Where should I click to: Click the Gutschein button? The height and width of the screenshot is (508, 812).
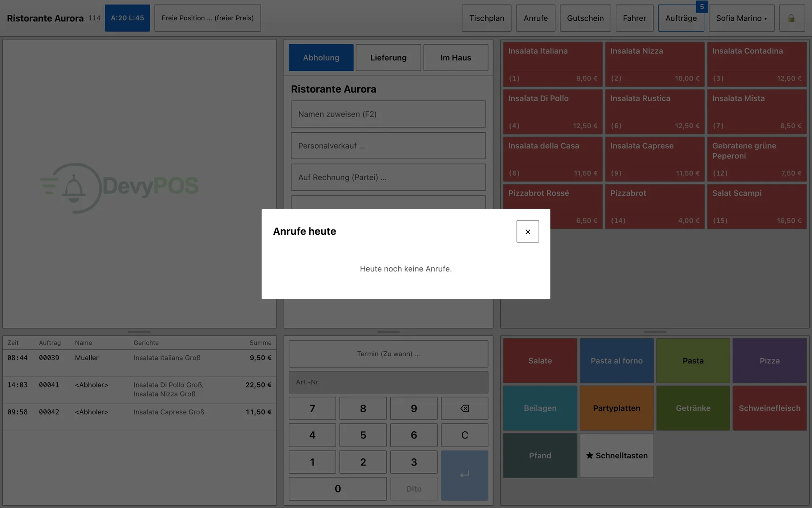[585, 18]
